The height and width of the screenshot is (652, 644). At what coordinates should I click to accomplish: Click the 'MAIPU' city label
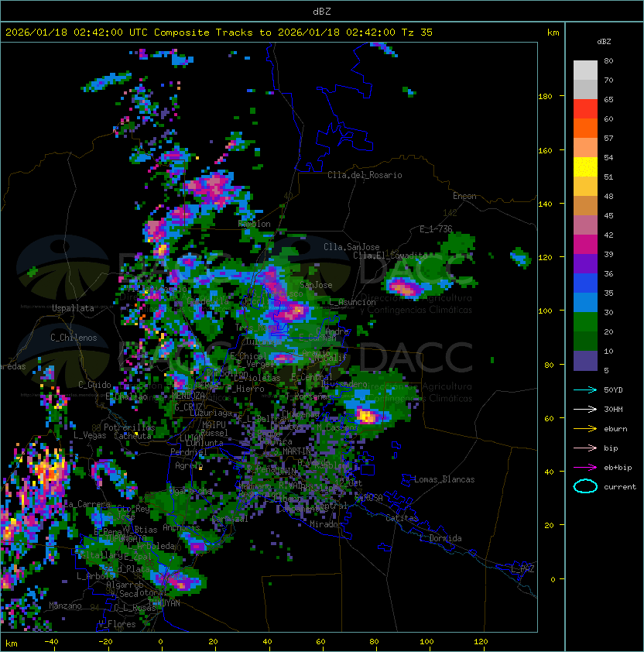pos(214,425)
